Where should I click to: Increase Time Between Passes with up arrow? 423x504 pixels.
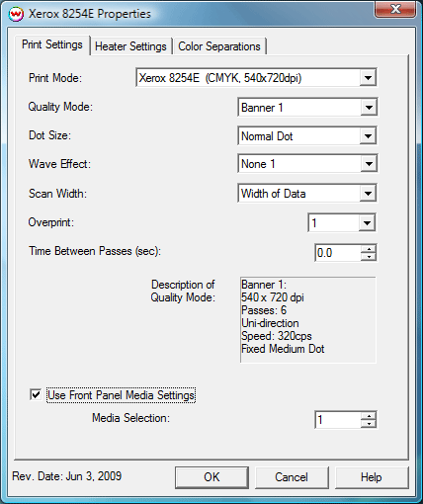point(369,249)
